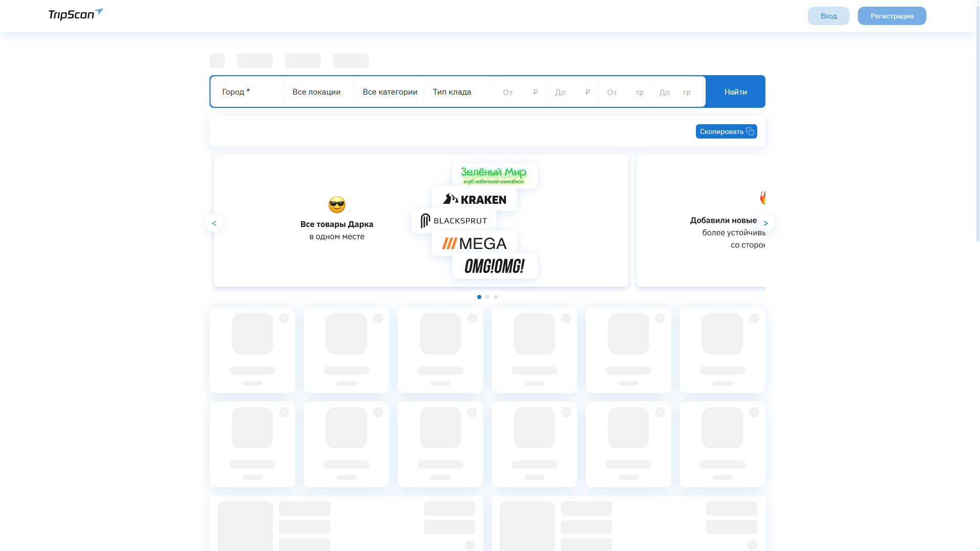Viewport: 980px width, 551px height.
Task: Click the Все товары Дарка banner text
Action: [337, 224]
